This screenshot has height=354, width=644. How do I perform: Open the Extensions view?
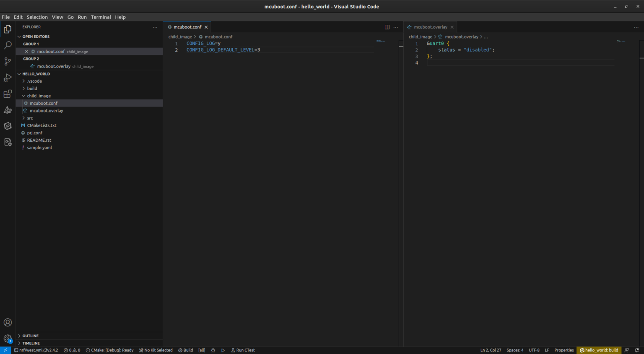[x=8, y=94]
